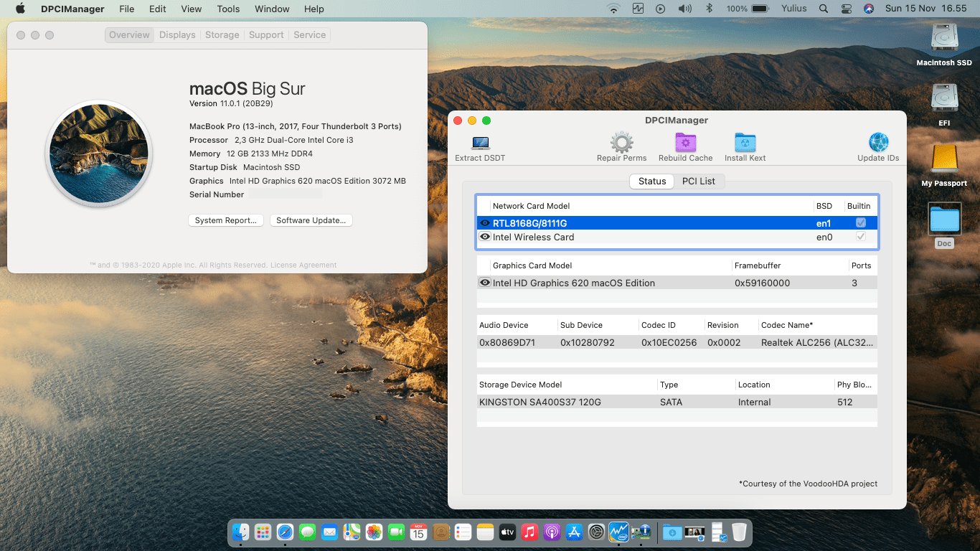Check the Builtin box for RTL8168G/8111G
This screenshot has width=980, height=551.
[860, 222]
